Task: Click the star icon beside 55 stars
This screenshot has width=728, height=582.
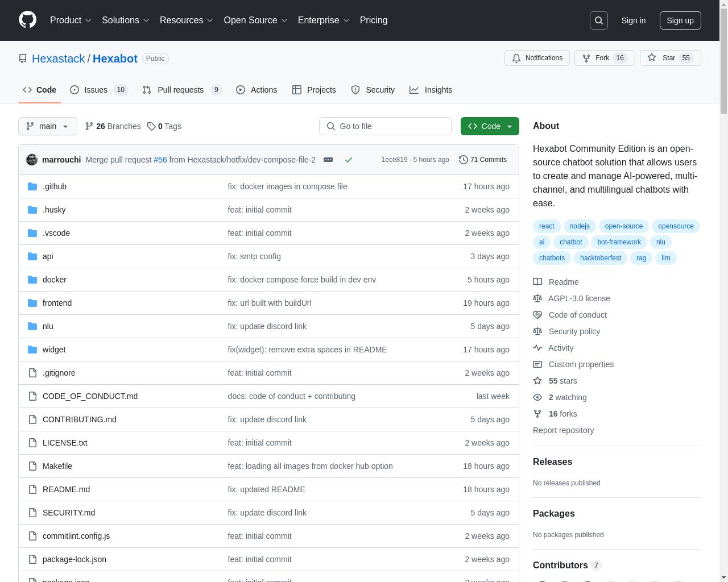Action: pos(537,381)
